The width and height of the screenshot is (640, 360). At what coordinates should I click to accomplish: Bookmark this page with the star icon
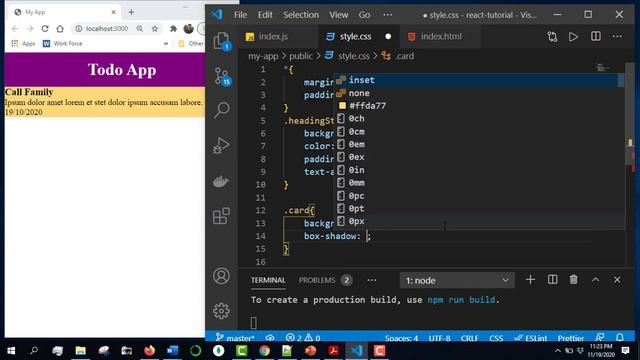tap(155, 29)
